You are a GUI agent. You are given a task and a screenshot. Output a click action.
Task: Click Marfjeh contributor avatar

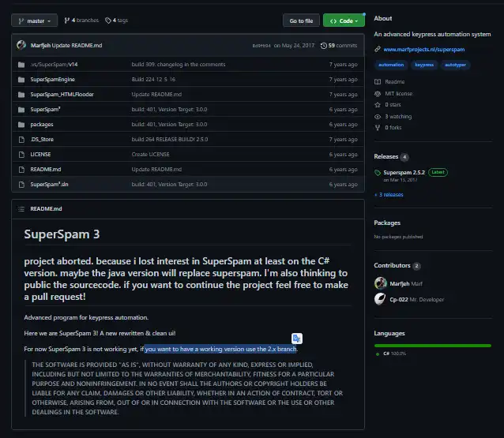(x=381, y=283)
